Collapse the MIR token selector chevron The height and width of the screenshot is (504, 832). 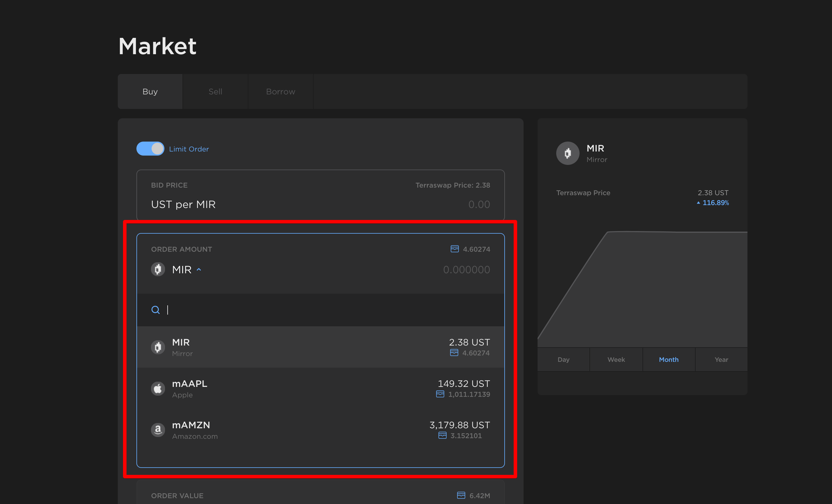(199, 269)
